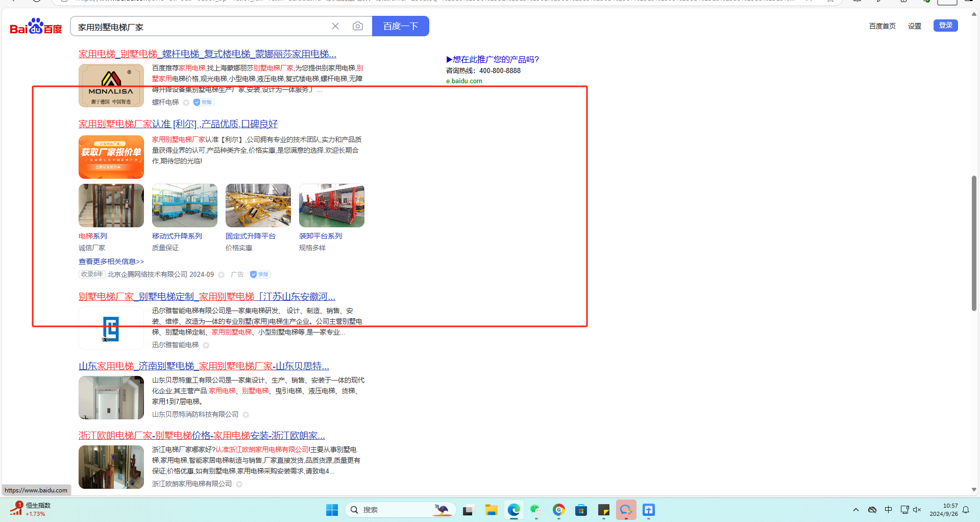This screenshot has height=522, width=980.
Task: Open the e.baidu.com link
Action: click(464, 81)
